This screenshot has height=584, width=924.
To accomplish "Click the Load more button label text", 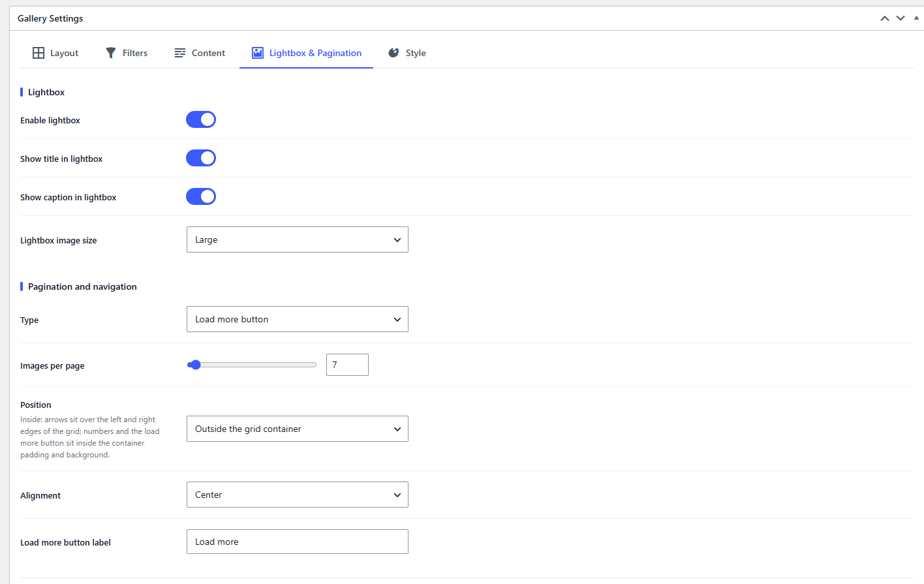I will tap(65, 542).
